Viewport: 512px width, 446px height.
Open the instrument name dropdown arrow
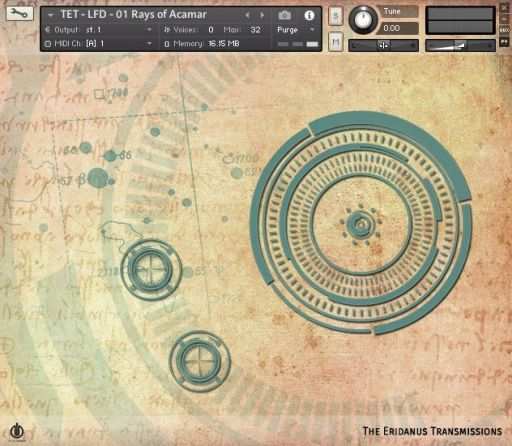click(x=50, y=15)
